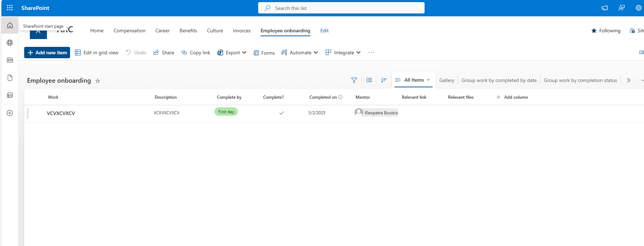Open My sites globe icon

tap(10, 43)
